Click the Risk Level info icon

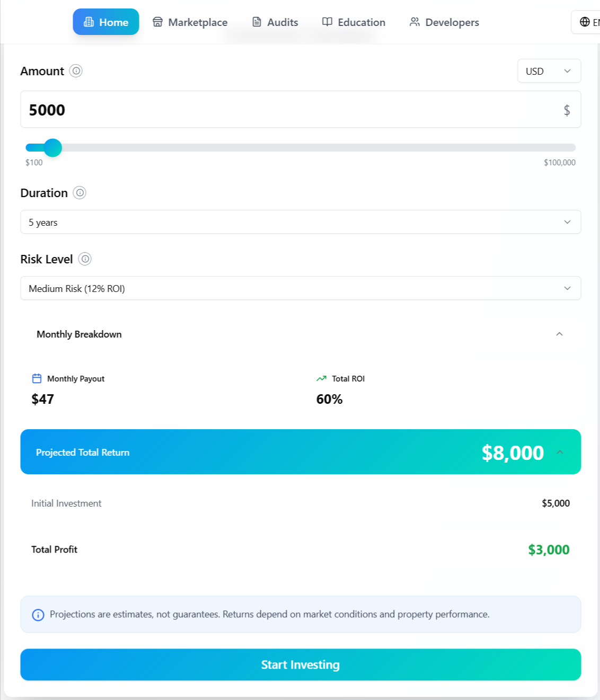(x=85, y=259)
